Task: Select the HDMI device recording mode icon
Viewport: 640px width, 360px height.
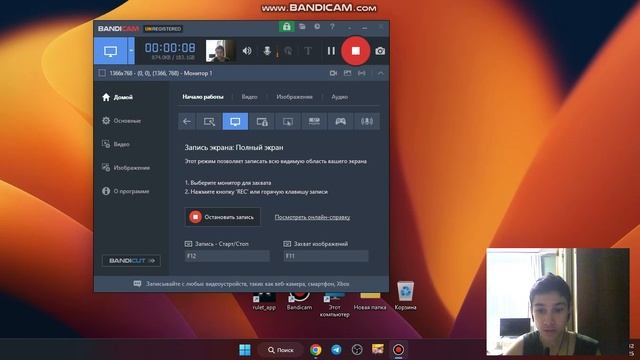Action: pyautogui.click(x=314, y=121)
